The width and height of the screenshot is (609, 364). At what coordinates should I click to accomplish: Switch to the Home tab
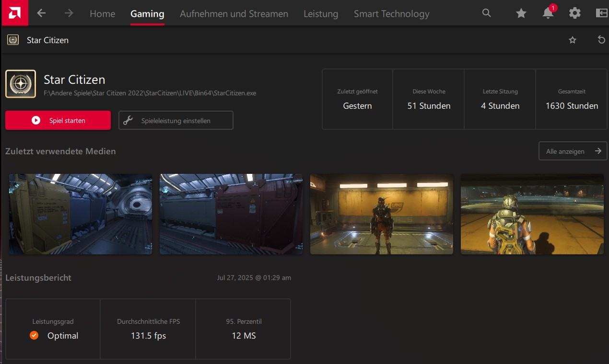pos(102,14)
